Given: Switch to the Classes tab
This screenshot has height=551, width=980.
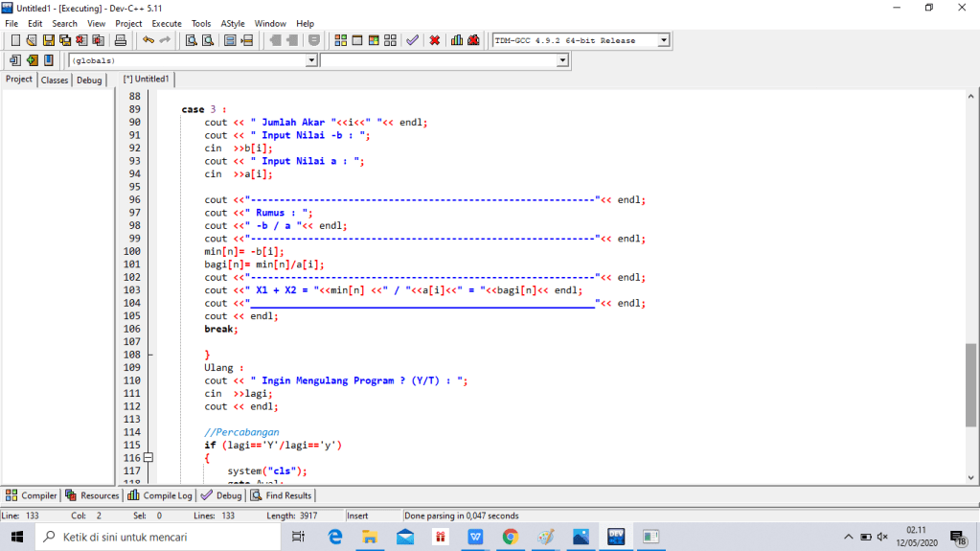Looking at the screenshot, I should pyautogui.click(x=55, y=80).
